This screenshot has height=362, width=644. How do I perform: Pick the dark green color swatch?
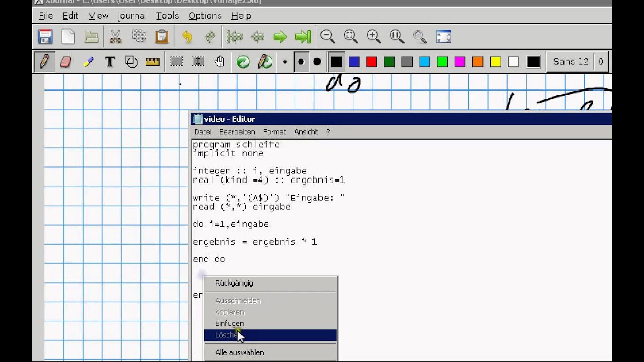tap(389, 62)
